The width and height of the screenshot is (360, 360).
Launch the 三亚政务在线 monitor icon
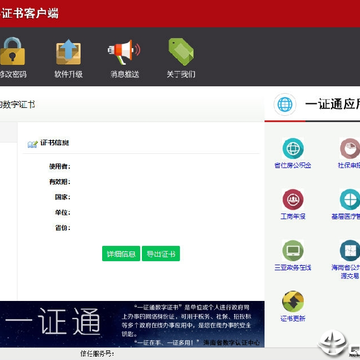[293, 251]
